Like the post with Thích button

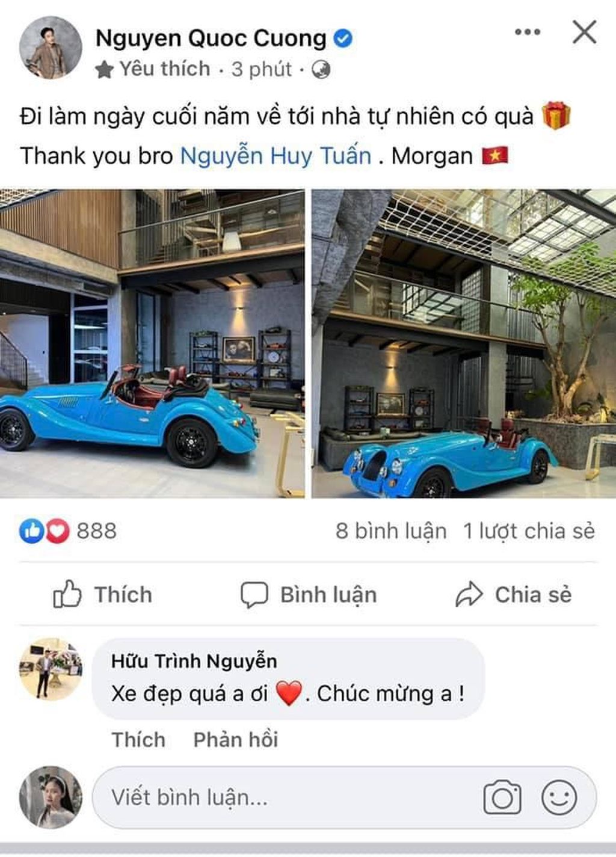point(102,595)
